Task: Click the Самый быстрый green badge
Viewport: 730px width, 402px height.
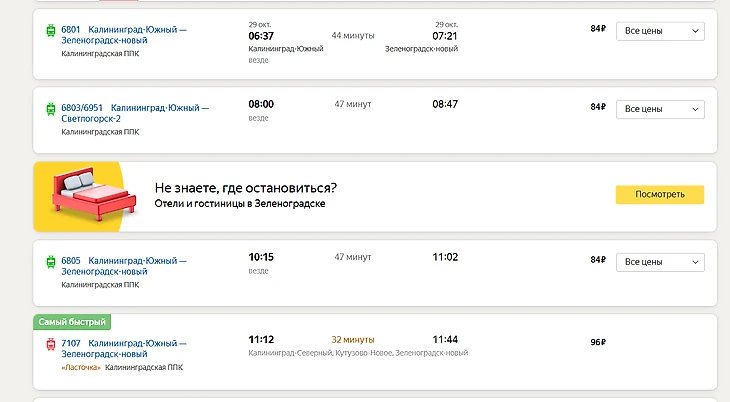Action: 71,322
